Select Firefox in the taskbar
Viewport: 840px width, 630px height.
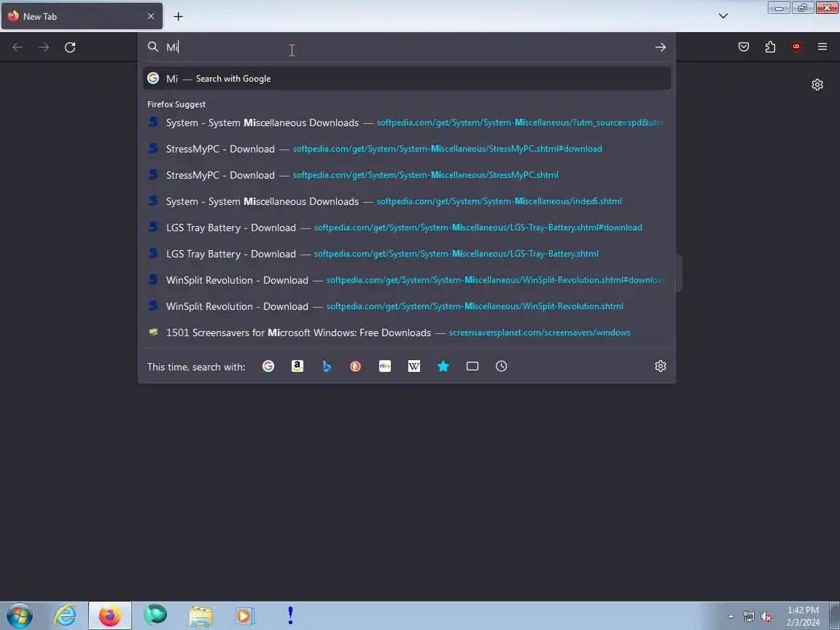(x=110, y=616)
